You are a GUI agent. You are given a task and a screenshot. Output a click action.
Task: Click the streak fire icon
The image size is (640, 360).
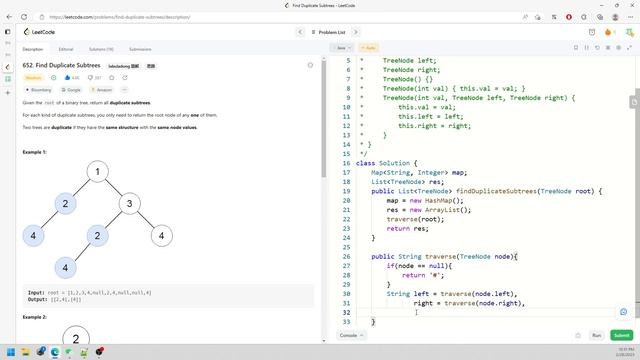coord(608,32)
